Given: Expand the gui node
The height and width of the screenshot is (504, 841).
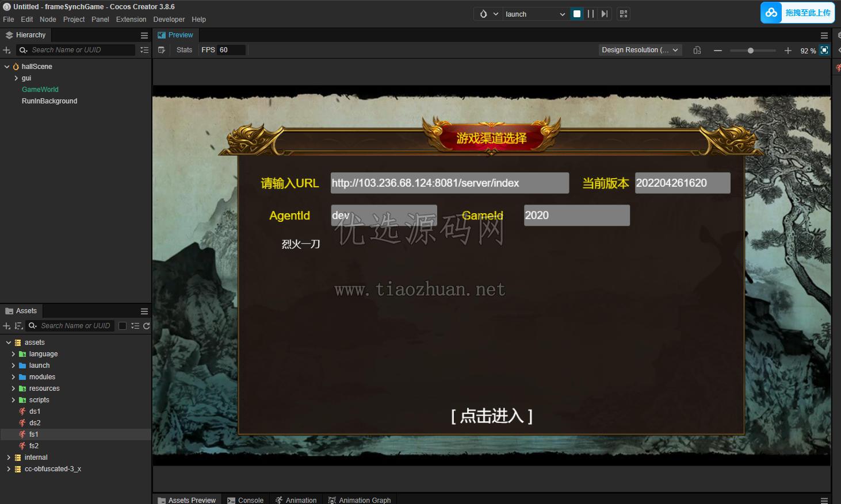Looking at the screenshot, I should click(16, 78).
